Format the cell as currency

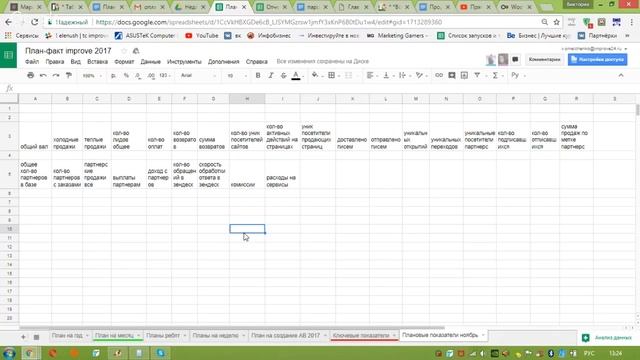coord(113,76)
